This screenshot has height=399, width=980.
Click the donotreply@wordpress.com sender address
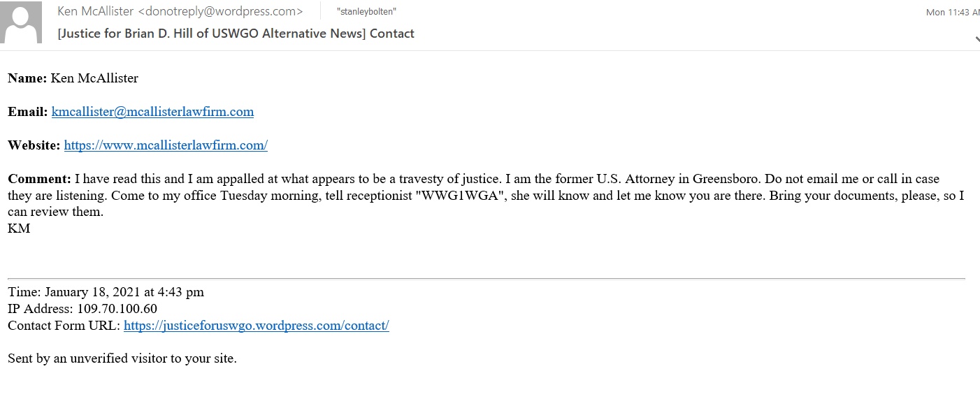[x=221, y=12]
